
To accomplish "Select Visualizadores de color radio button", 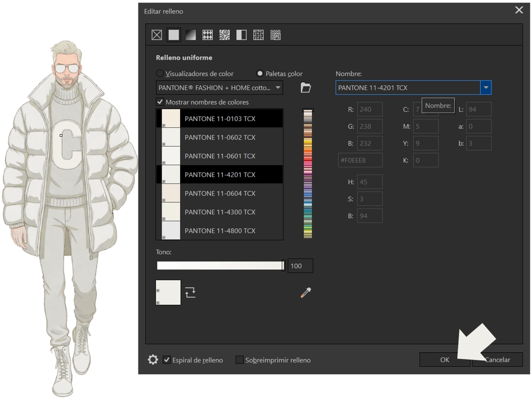I will pyautogui.click(x=160, y=74).
